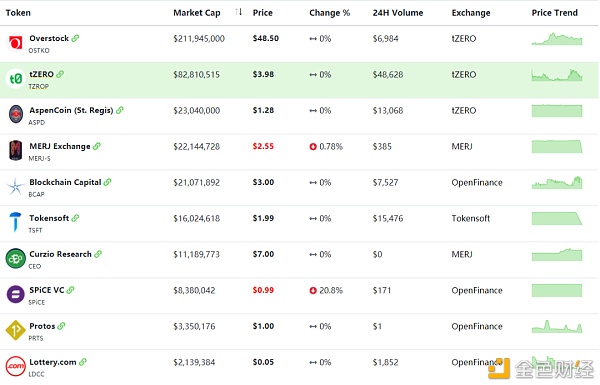This screenshot has height=385, width=600.
Task: Click the Lottery.com red circle logo
Action: (x=16, y=366)
